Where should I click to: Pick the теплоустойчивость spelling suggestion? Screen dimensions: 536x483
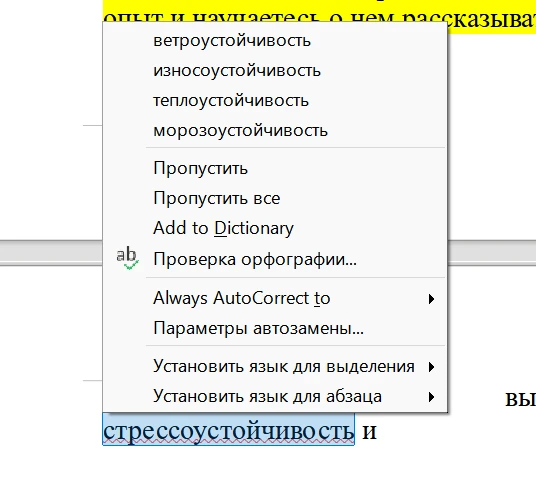(x=275, y=100)
